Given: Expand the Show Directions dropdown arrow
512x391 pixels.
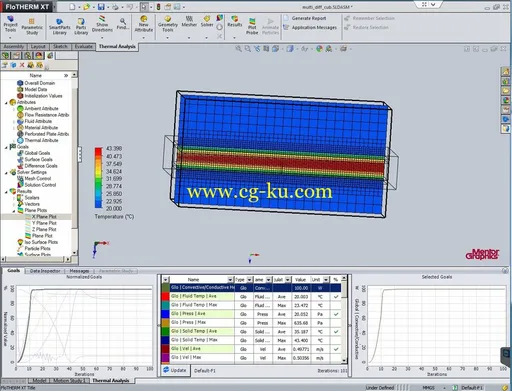Looking at the screenshot, I should click(x=102, y=37).
